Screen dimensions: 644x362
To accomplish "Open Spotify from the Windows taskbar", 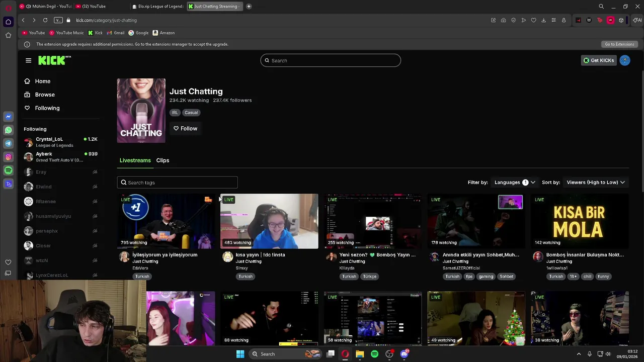I will [374, 354].
